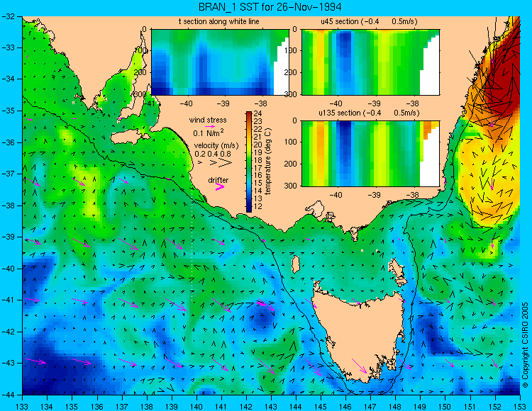Click longitude axis label 147
532x411 pixels.
point(370,407)
